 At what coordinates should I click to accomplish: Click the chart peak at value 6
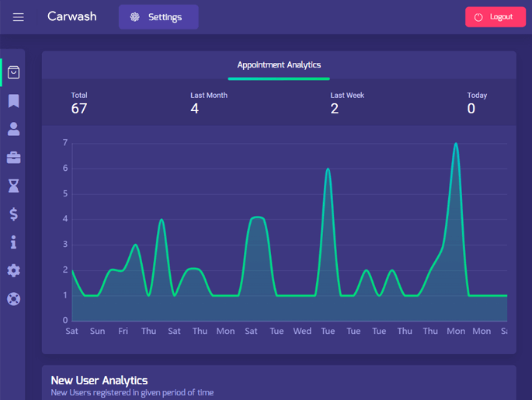coord(328,169)
